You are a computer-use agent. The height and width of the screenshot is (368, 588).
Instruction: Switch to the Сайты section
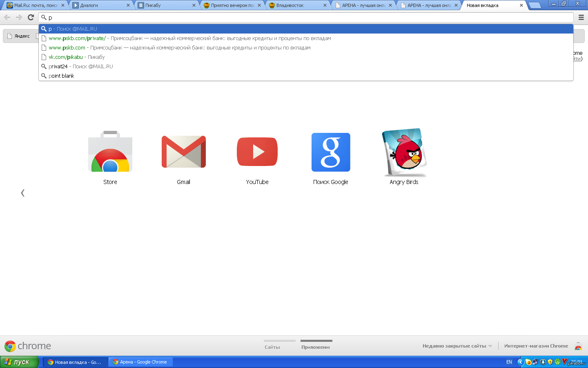tap(272, 347)
